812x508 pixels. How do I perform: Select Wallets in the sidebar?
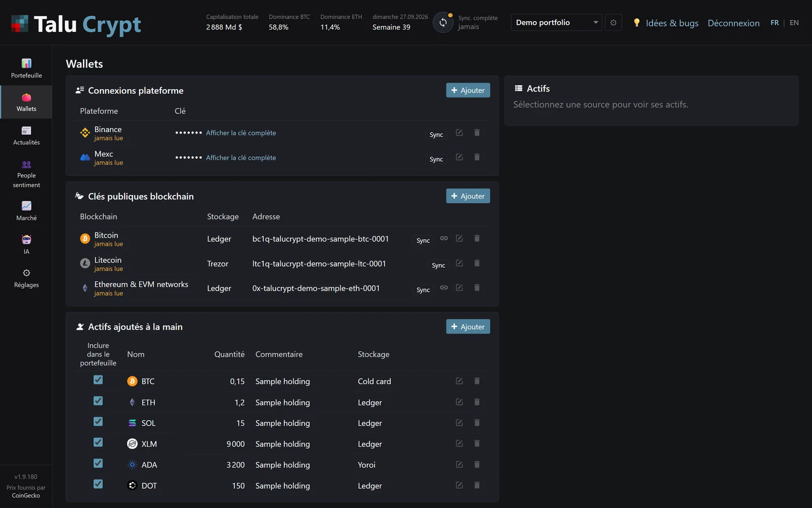click(x=26, y=102)
